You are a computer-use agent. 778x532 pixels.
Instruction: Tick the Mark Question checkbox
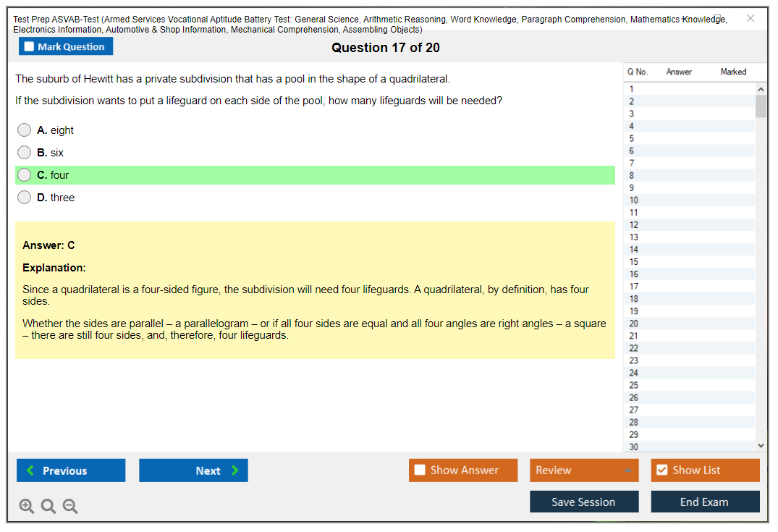tap(30, 47)
